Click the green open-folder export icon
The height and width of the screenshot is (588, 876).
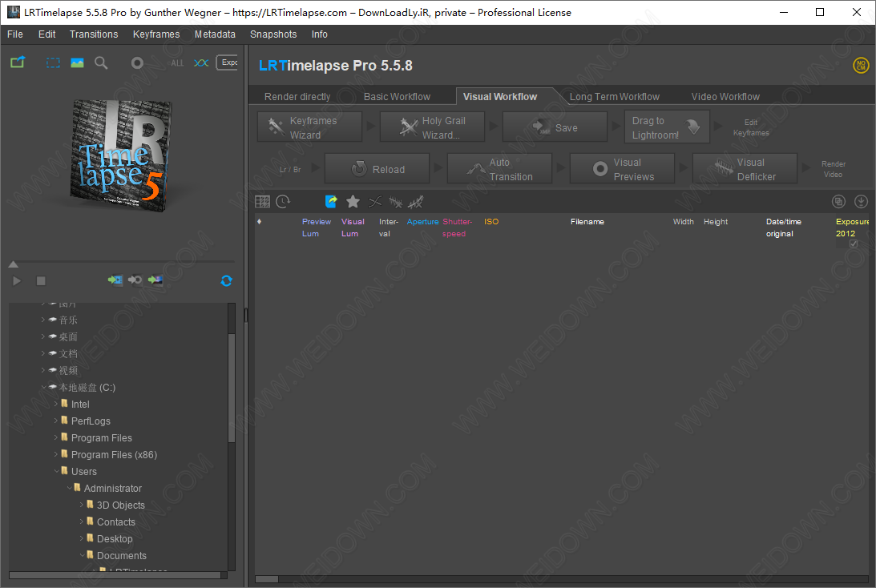18,62
